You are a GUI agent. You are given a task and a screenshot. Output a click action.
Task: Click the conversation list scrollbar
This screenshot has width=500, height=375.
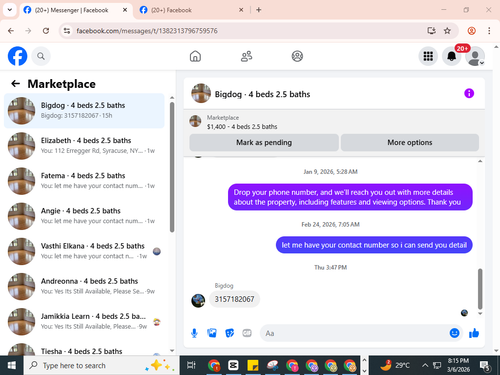[172, 167]
